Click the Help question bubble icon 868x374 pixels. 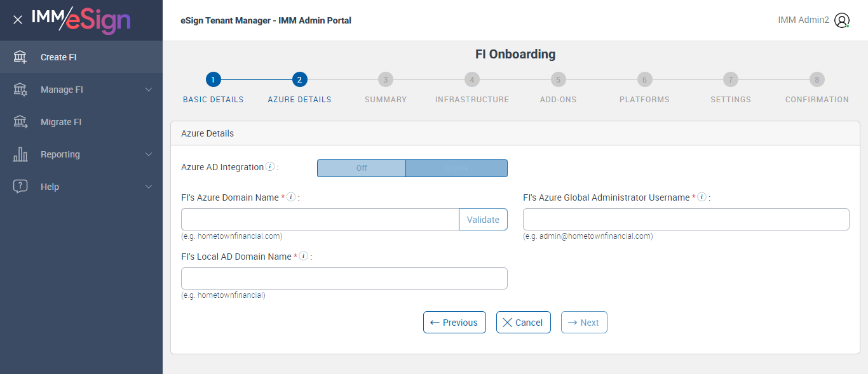pos(20,187)
